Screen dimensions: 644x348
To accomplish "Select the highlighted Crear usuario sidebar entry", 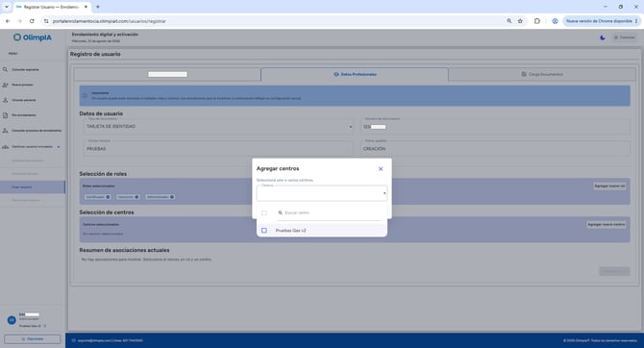I will coord(32,186).
